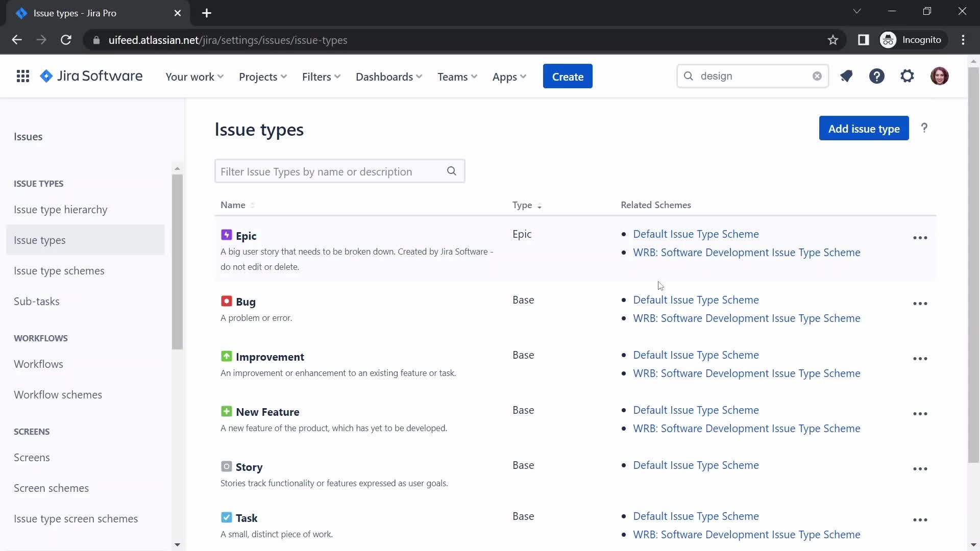Viewport: 980px width, 551px height.
Task: Click the Default Issue Type Scheme link
Action: 696,234
